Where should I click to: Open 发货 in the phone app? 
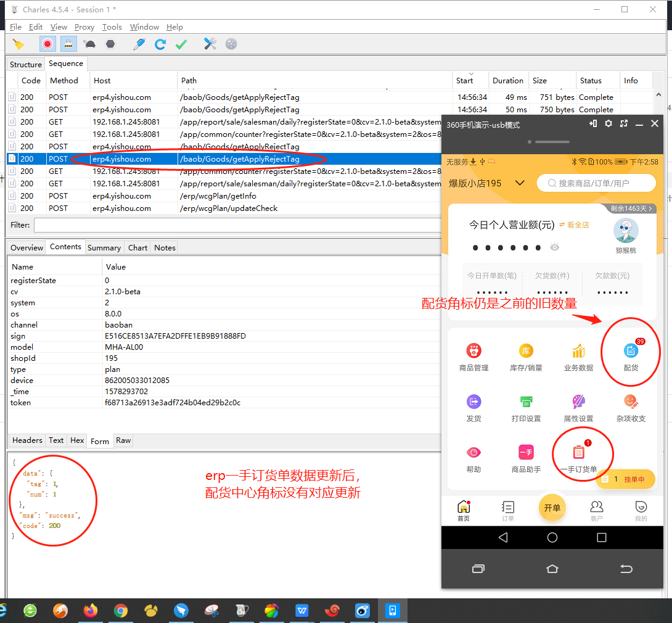[473, 408]
